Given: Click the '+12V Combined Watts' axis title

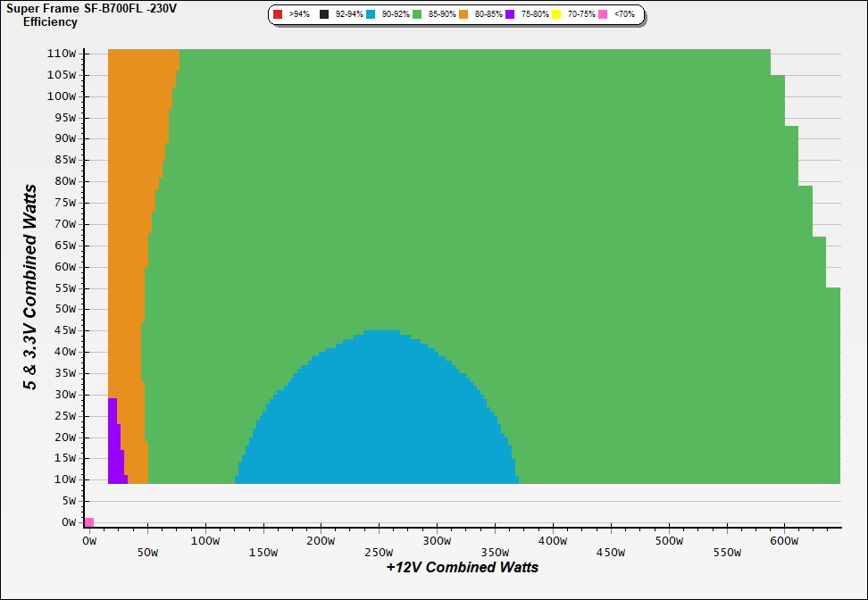Looking at the screenshot, I should click(x=463, y=567).
